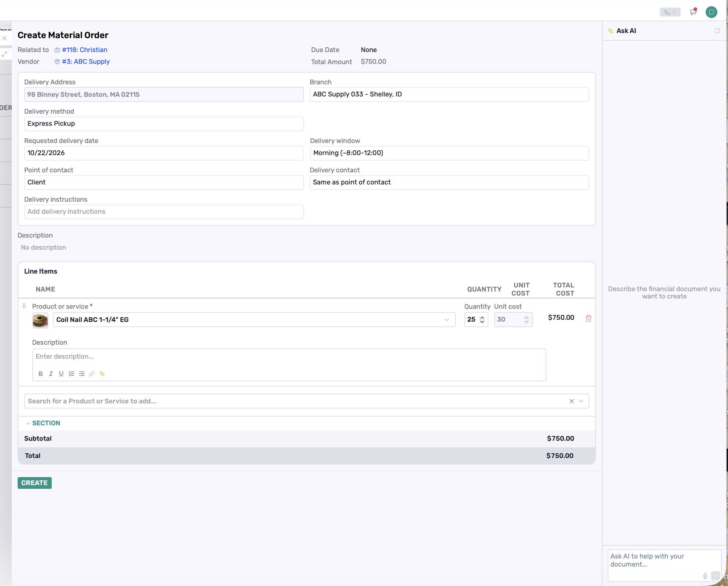Open the chat bubble icon at top right
The height and width of the screenshot is (586, 728).
[711, 12]
